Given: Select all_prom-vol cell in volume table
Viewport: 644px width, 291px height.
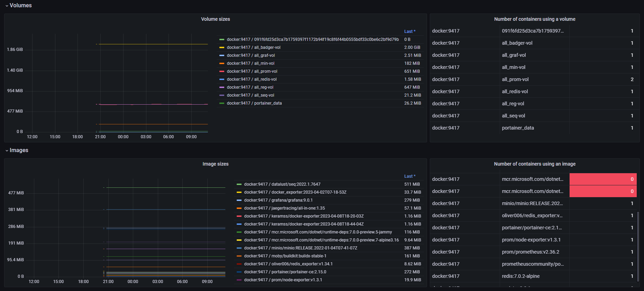Looking at the screenshot, I should click(534, 79).
